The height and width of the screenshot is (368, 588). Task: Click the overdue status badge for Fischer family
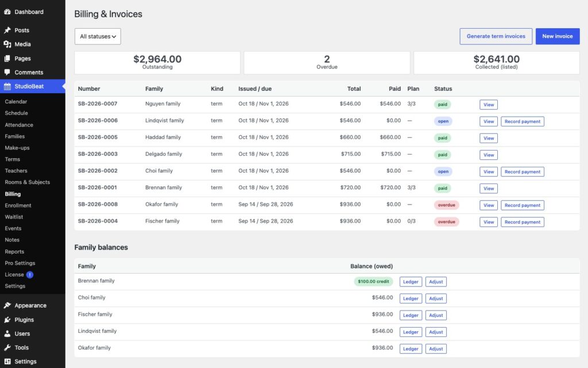446,222
